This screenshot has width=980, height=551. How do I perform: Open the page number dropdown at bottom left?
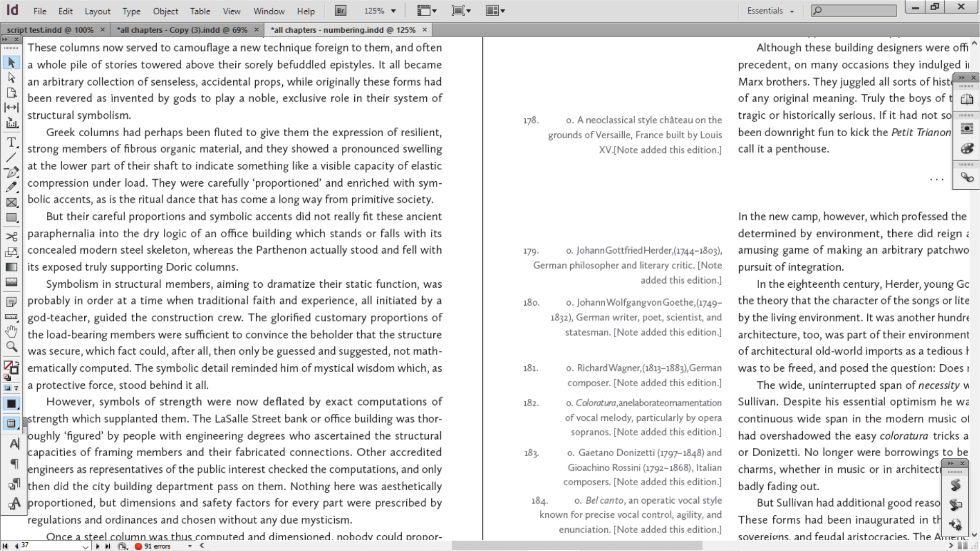pyautogui.click(x=87, y=546)
